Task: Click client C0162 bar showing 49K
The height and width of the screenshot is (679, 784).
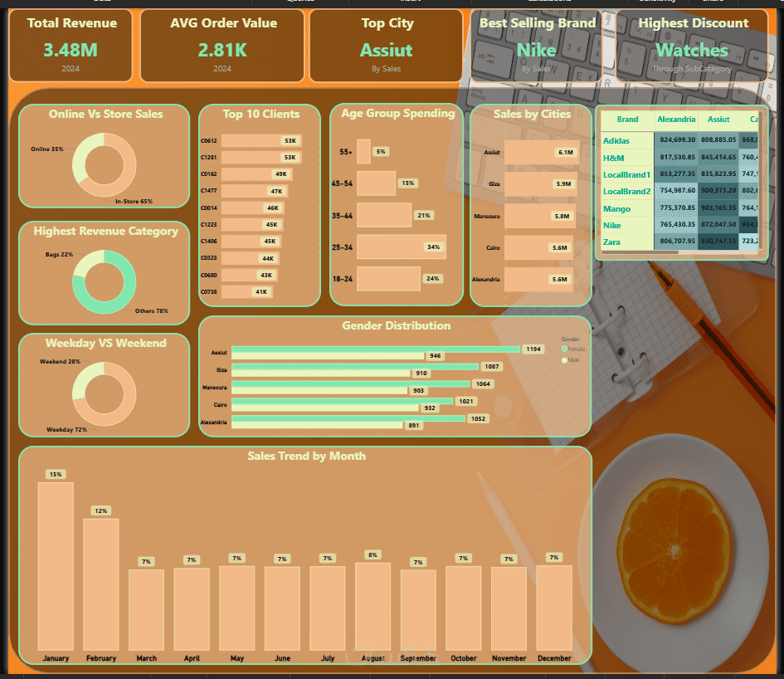Action: (256, 174)
